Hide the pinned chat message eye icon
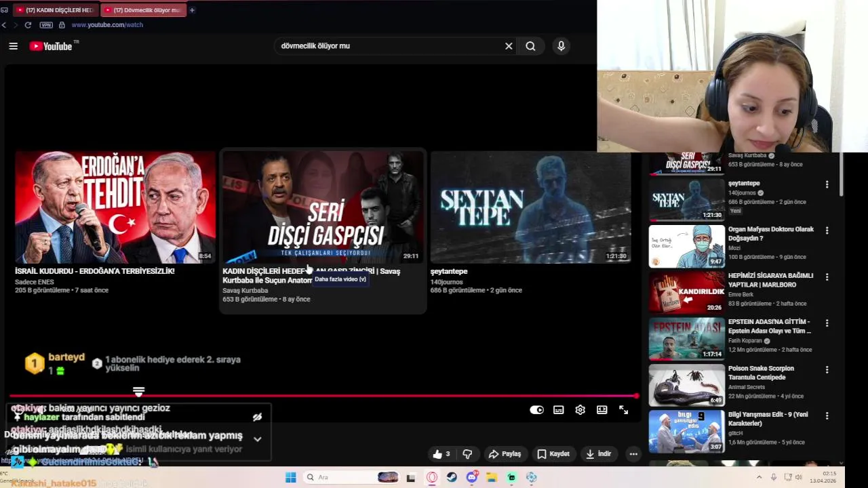 pos(257,418)
